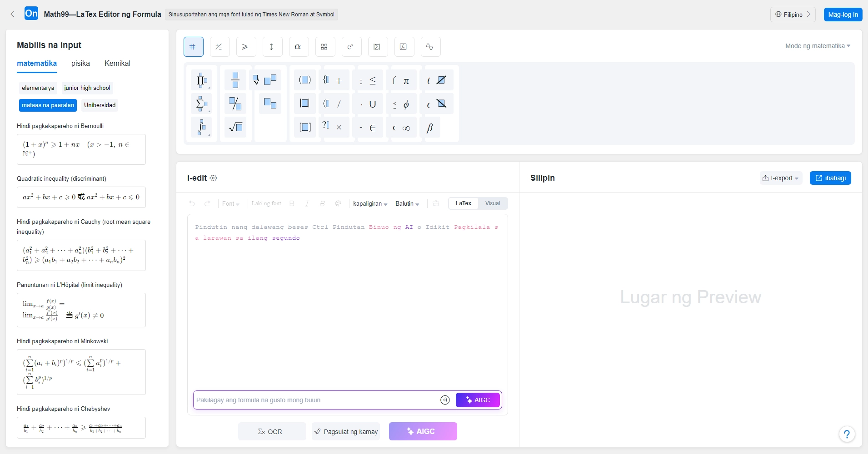Image resolution: width=868 pixels, height=454 pixels.
Task: Switch to the pisika tab
Action: point(80,64)
